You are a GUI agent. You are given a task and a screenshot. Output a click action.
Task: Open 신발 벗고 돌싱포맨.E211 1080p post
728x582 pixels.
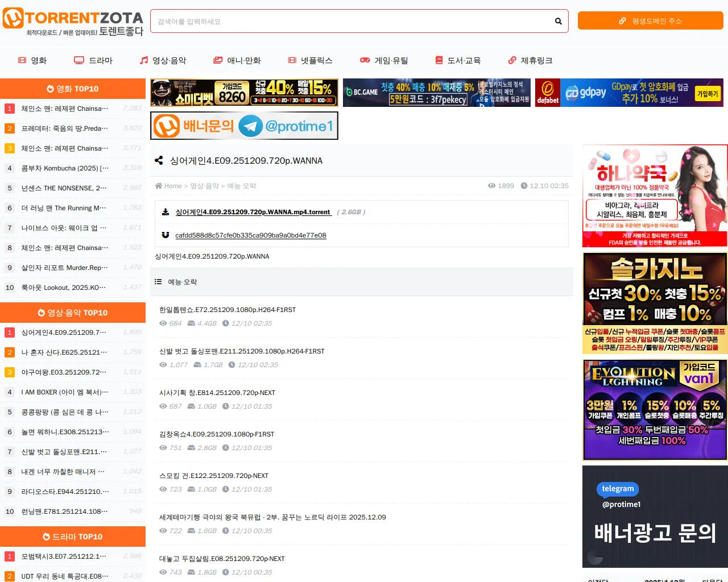242,351
